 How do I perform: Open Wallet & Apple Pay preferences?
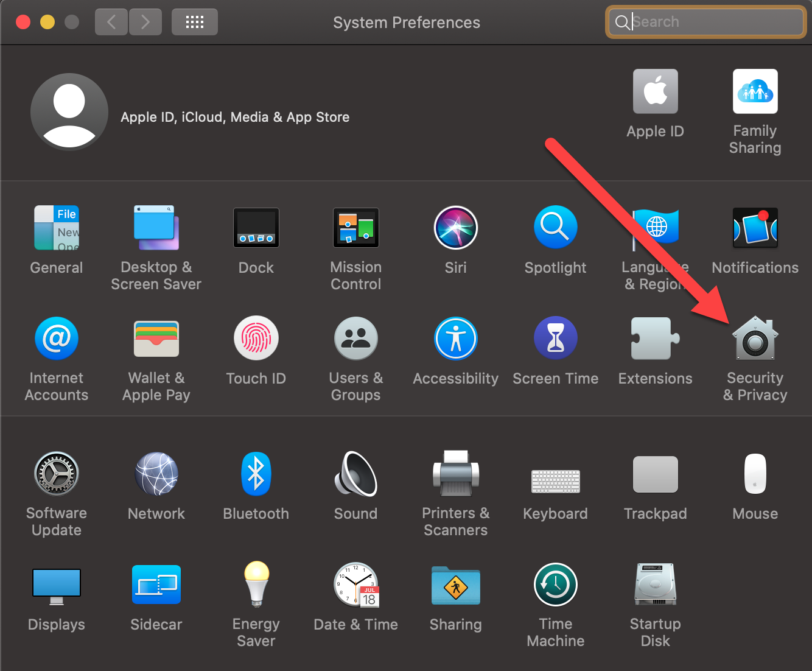point(156,339)
